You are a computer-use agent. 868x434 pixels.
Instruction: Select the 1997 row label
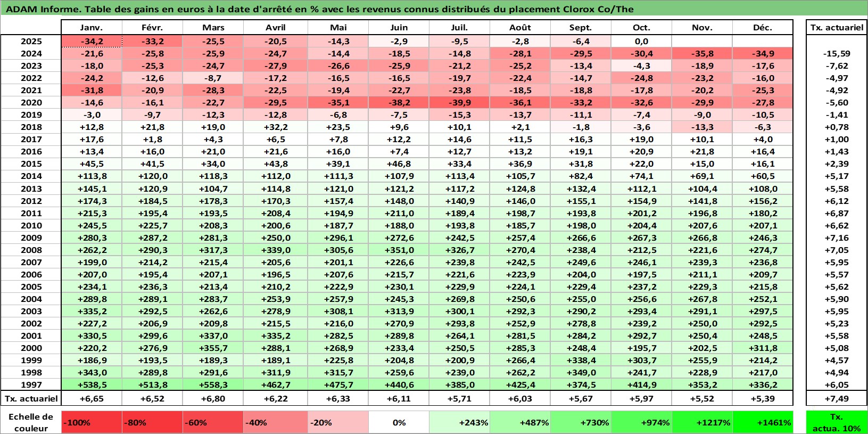[31, 384]
